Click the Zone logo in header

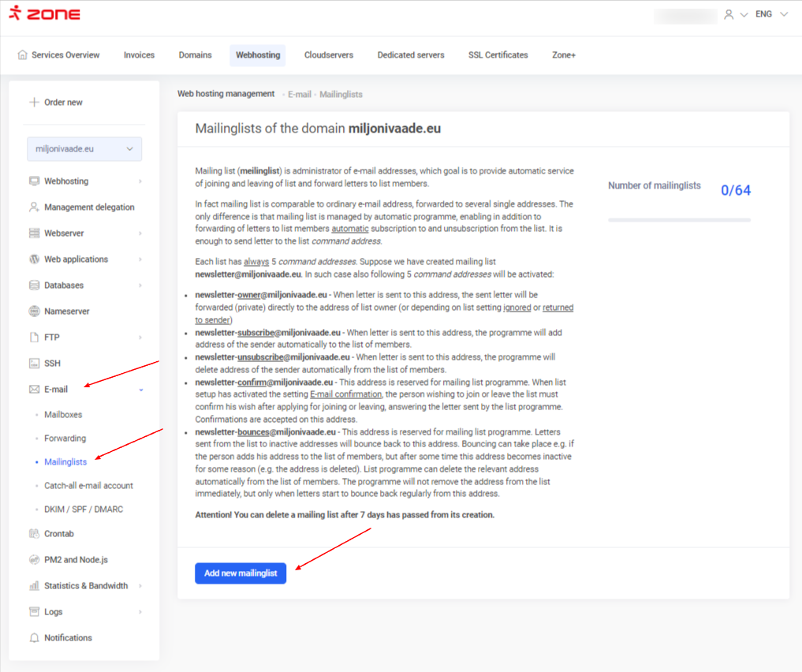coord(44,14)
